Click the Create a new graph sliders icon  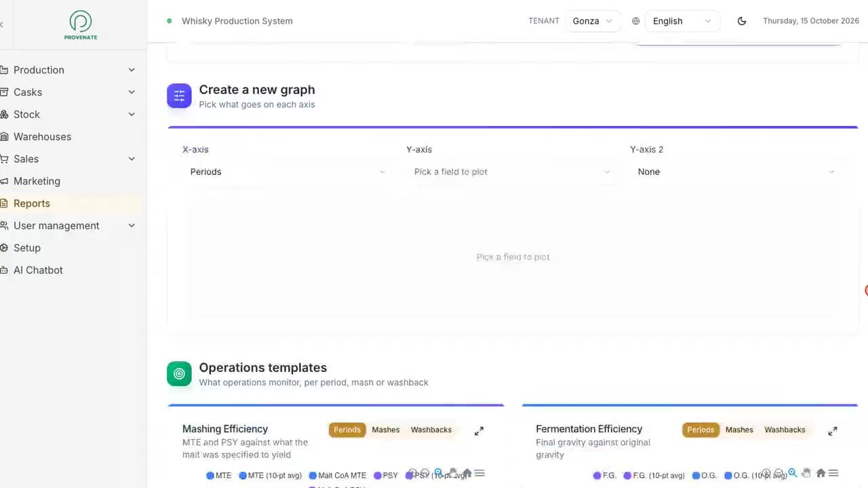point(179,96)
